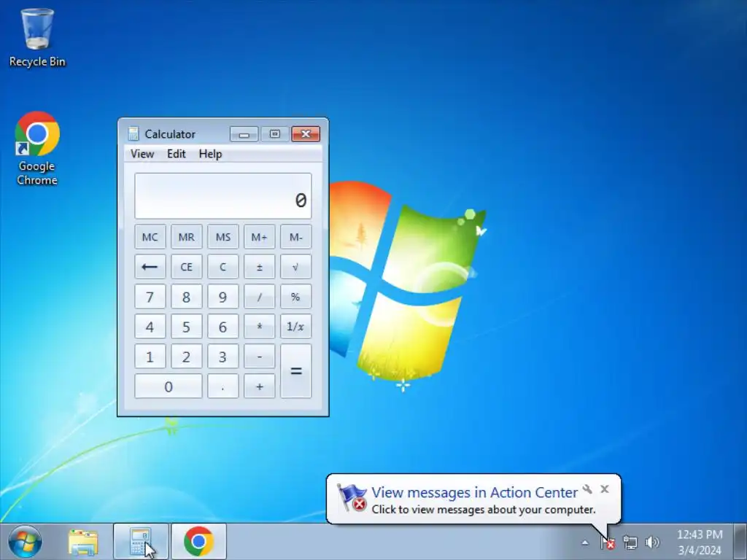747x560 pixels.
Task: Click the subtract - button
Action: tap(259, 357)
